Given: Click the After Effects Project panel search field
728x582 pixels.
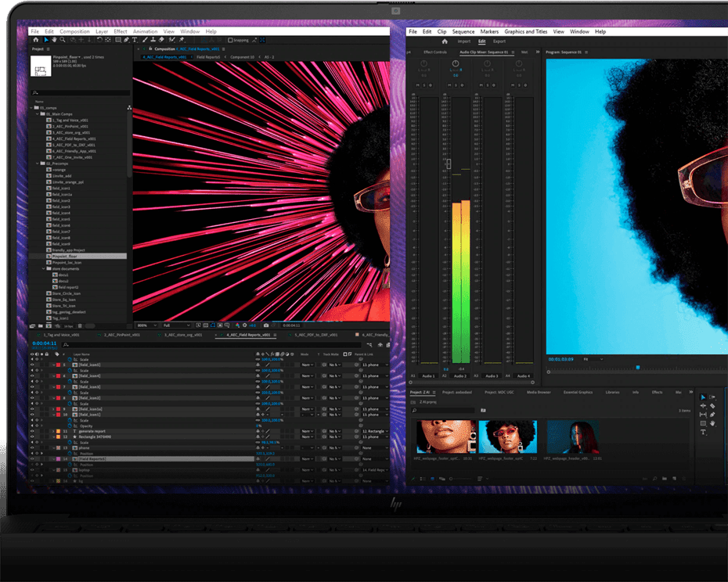Looking at the screenshot, I should (x=81, y=93).
